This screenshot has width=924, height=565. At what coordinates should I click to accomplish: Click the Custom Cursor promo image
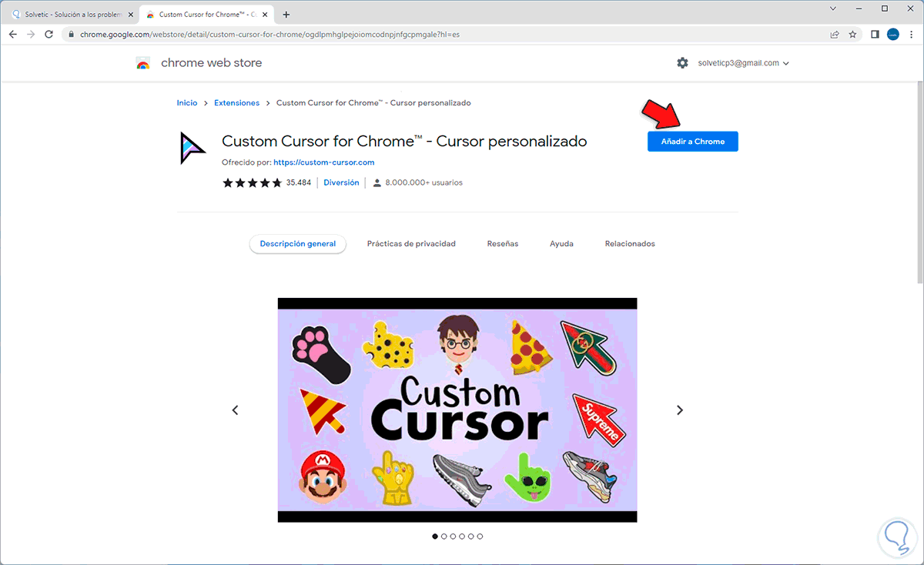pos(457,410)
